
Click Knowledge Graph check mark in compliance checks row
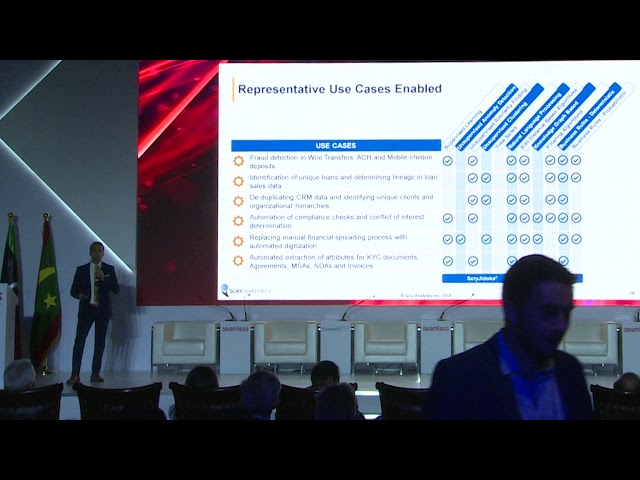pyautogui.click(x=538, y=218)
